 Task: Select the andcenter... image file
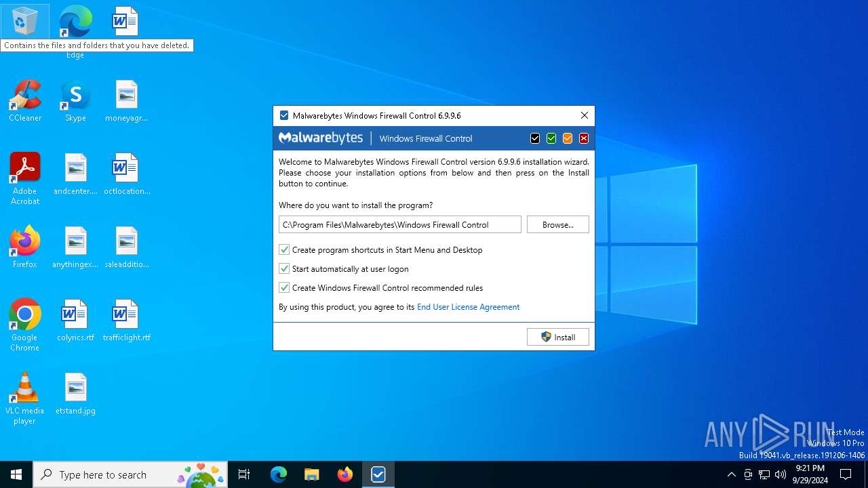pos(75,175)
